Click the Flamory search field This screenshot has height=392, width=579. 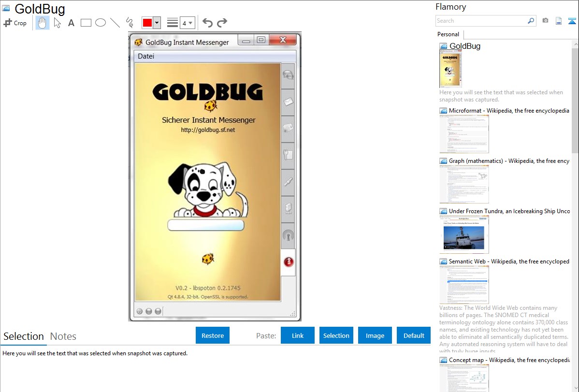coord(481,21)
